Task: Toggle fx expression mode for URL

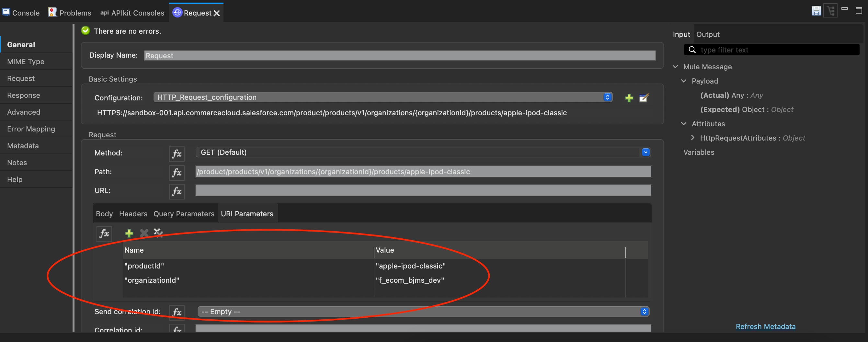Action: (177, 191)
